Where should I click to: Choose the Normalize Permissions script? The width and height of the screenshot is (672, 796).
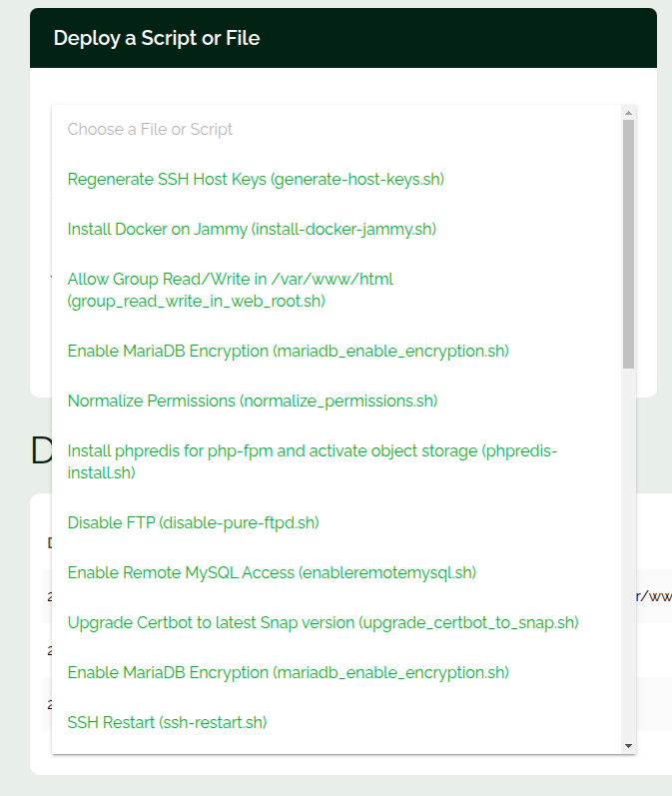253,400
